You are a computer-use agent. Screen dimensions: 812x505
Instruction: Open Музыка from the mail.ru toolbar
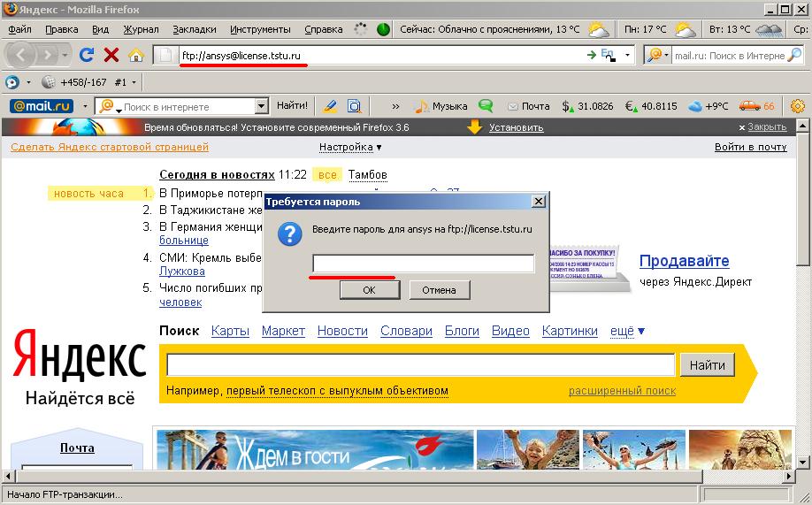(x=441, y=106)
